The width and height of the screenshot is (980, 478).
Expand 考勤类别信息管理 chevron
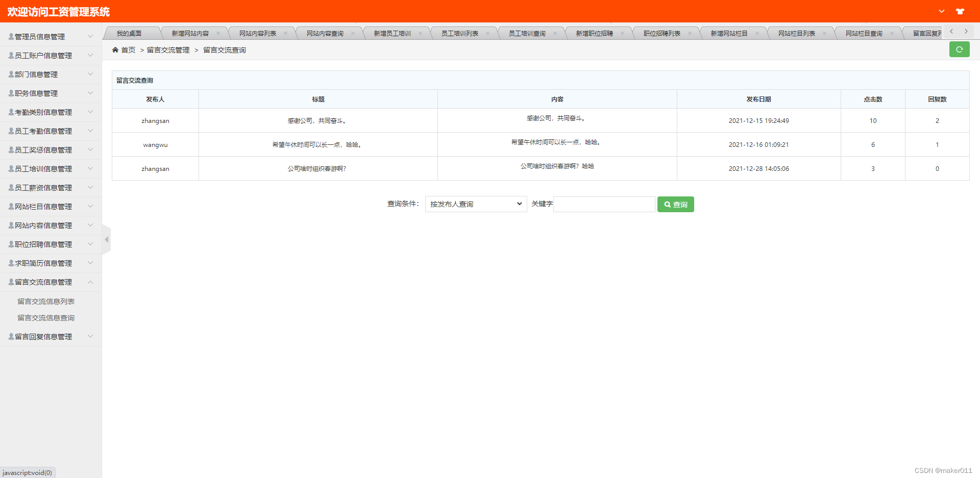[90, 112]
